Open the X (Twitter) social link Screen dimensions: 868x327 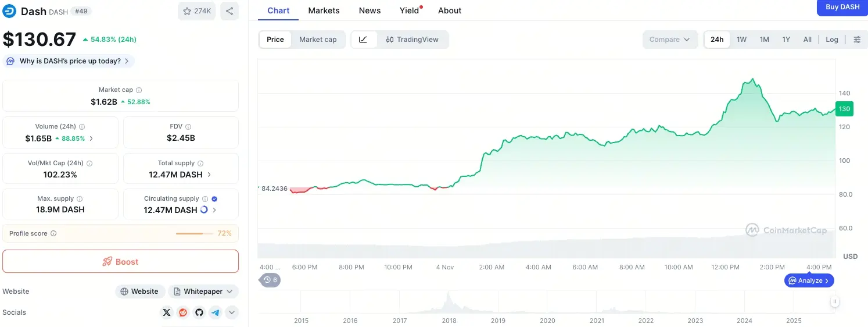coord(167,312)
